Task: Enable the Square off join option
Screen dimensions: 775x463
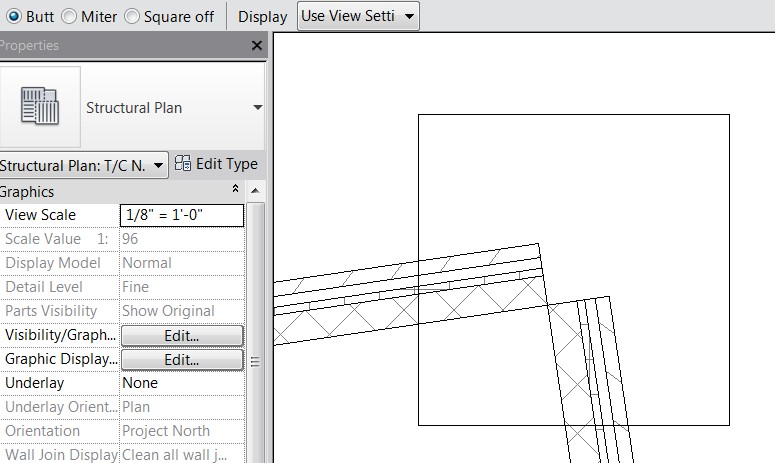Action: pos(132,16)
